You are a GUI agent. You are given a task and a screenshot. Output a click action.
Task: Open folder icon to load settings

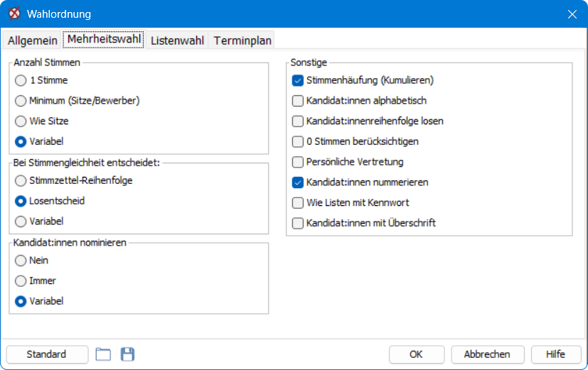pos(103,354)
